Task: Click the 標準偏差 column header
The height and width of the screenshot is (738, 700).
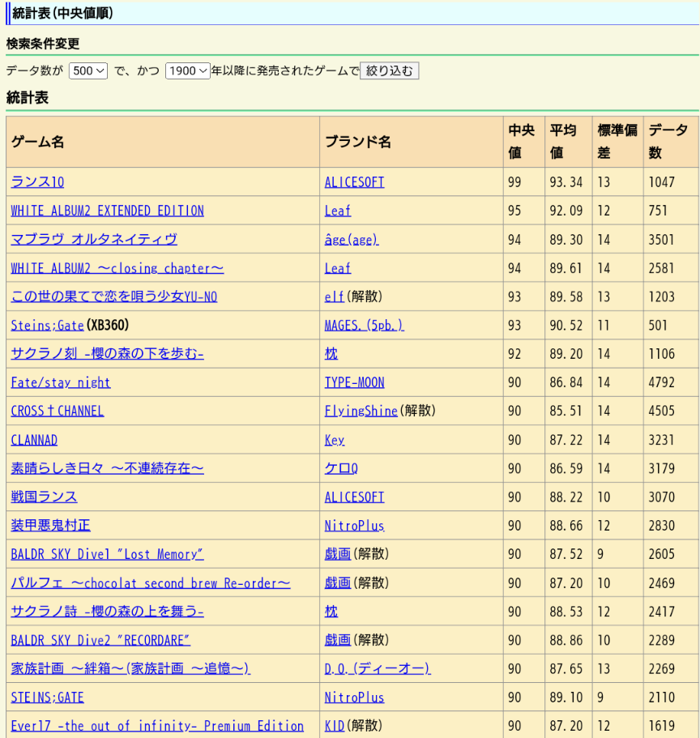Action: [x=617, y=142]
